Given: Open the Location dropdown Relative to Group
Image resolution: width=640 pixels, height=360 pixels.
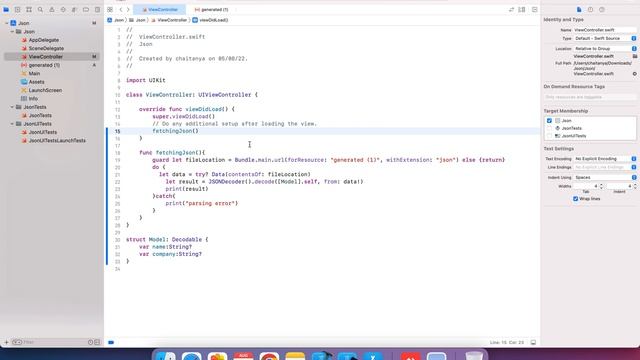Looking at the screenshot, I should (605, 49).
